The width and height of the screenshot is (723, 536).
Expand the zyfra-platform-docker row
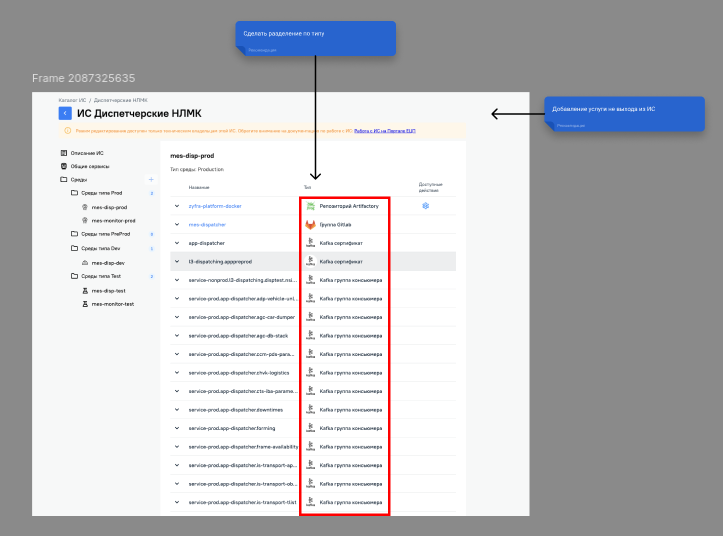coord(177,206)
